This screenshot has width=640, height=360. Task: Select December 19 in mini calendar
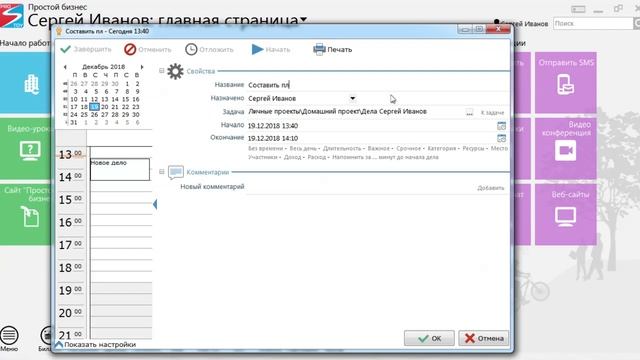click(x=94, y=107)
